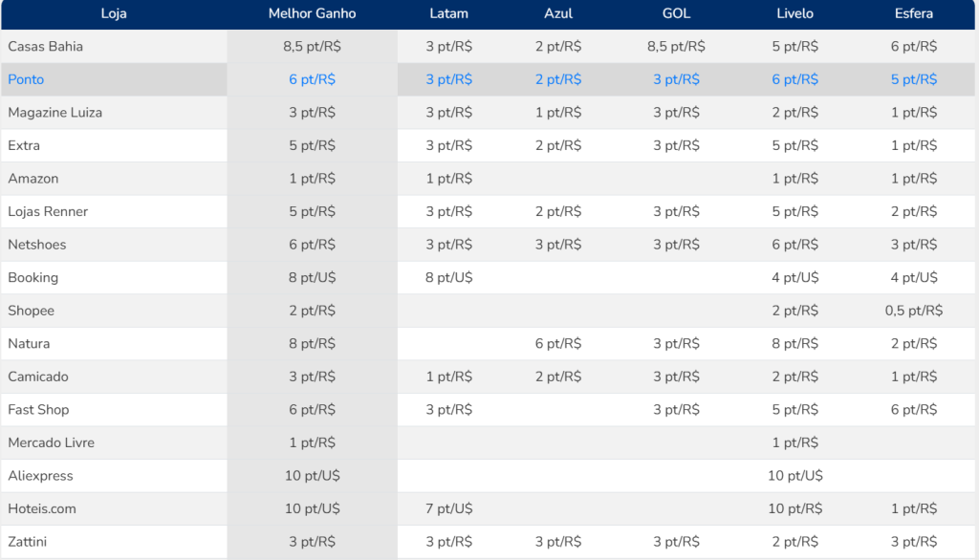Click the Hoteis.com Latam 7 pt/U$ cell
The width and height of the screenshot is (979, 560).
448,509
